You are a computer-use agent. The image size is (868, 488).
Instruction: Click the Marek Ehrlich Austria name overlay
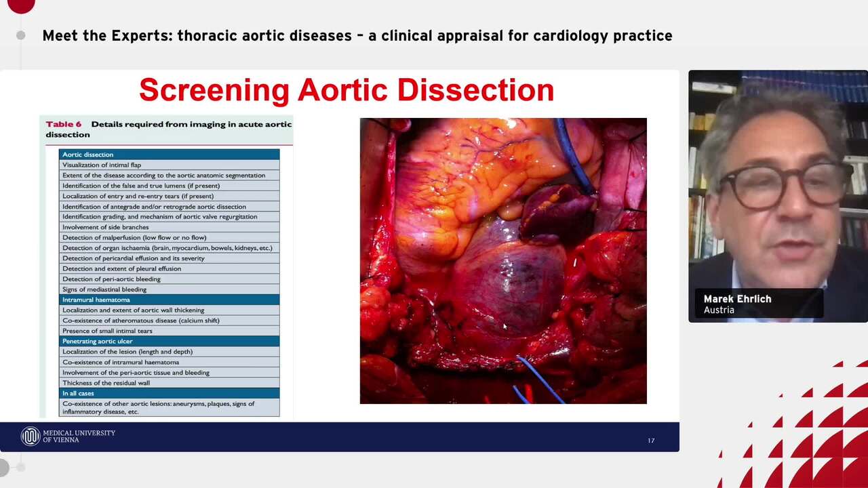click(x=758, y=304)
